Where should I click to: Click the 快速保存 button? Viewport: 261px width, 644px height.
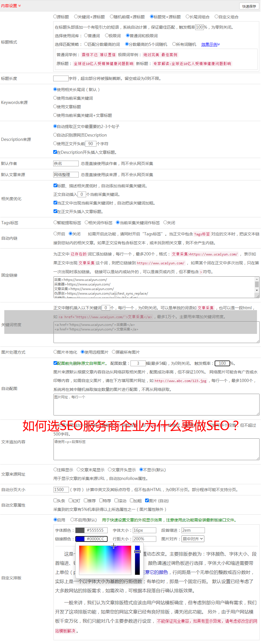[249, 6]
